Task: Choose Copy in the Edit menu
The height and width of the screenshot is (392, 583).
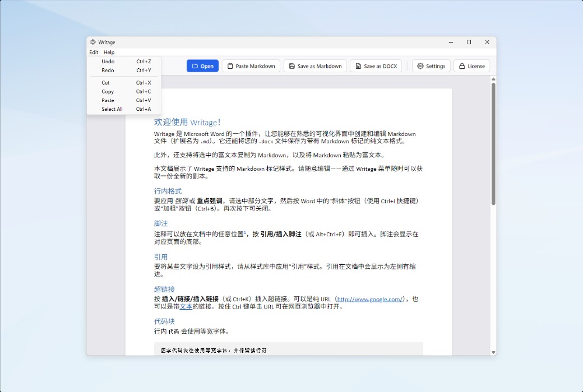Action: pyautogui.click(x=107, y=91)
